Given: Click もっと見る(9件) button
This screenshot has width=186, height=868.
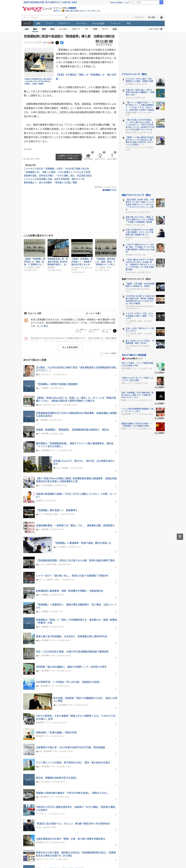Looking at the screenshot, I should pos(70,347).
